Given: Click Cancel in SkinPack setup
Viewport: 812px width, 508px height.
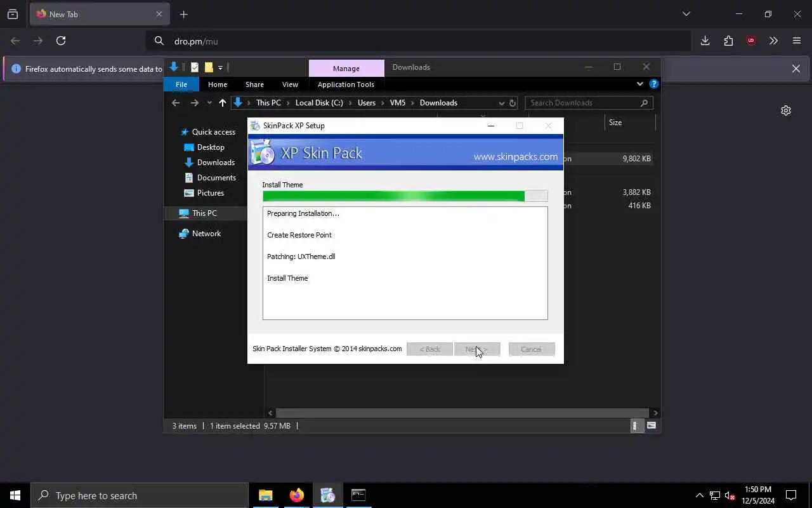Looking at the screenshot, I should [x=532, y=349].
